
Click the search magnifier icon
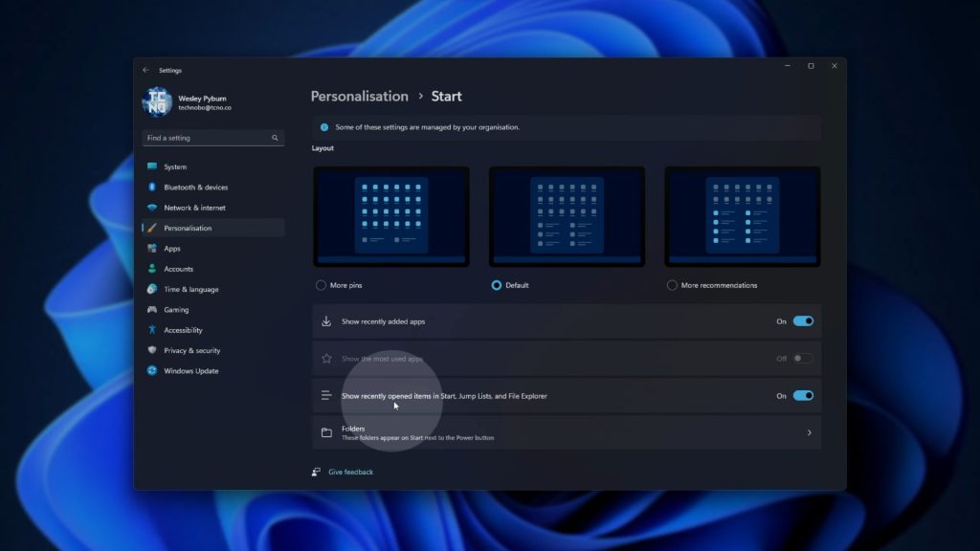[275, 138]
